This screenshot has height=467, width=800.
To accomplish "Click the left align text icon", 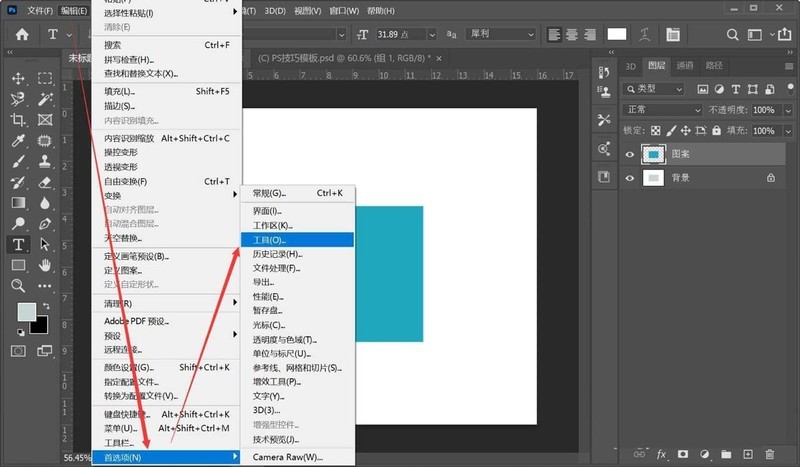I will click(x=554, y=34).
